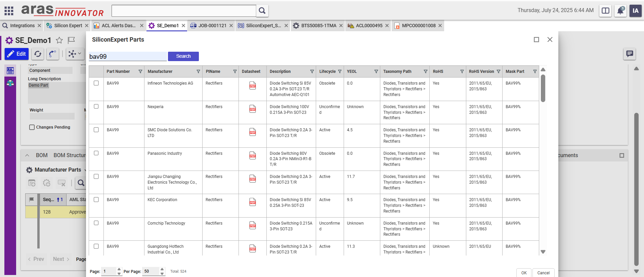Select the Jiangsu Changjing row checkbox

[x=96, y=176]
